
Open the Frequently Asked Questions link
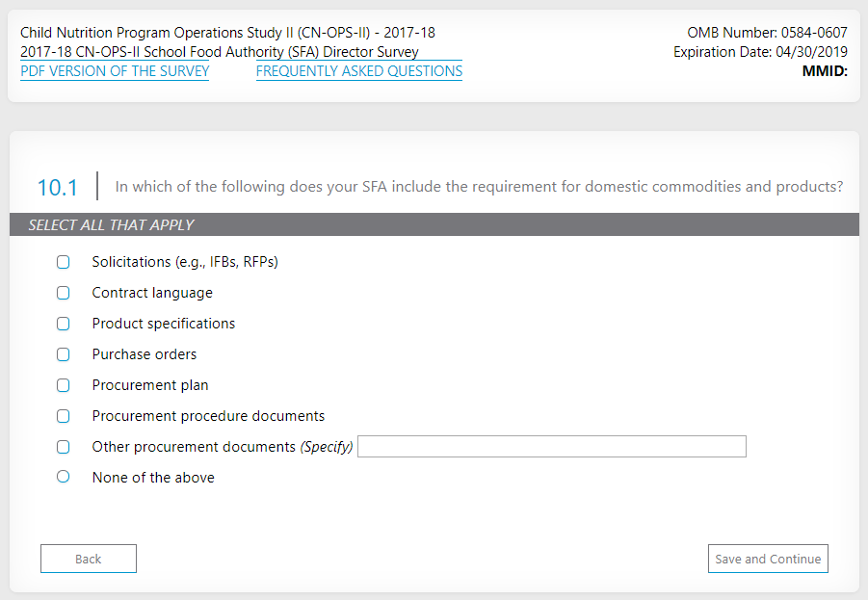click(x=358, y=71)
